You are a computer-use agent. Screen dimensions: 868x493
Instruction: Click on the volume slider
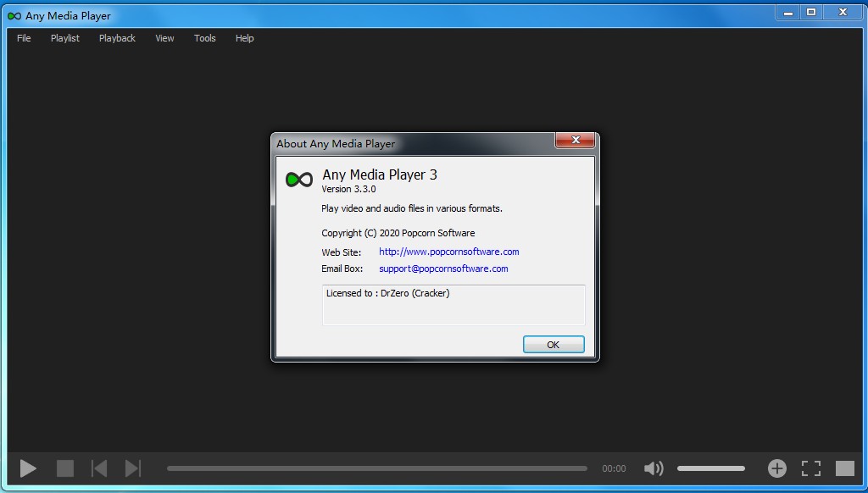710,468
